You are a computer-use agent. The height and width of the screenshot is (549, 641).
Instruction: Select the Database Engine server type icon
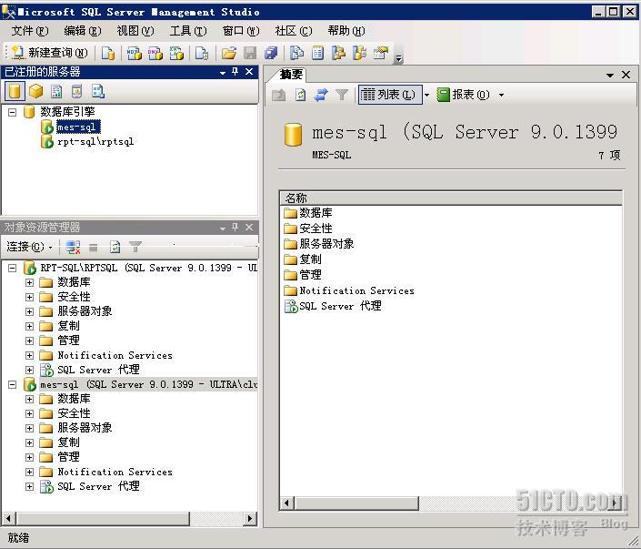[15, 91]
